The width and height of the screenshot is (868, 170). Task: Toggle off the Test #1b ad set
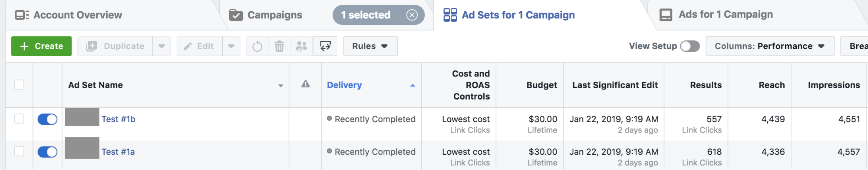[x=47, y=119]
